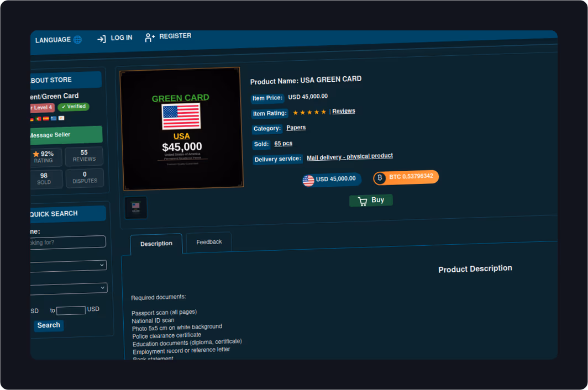This screenshot has height=390, width=588.
Task: Switch to the Feedback tab
Action: 209,243
